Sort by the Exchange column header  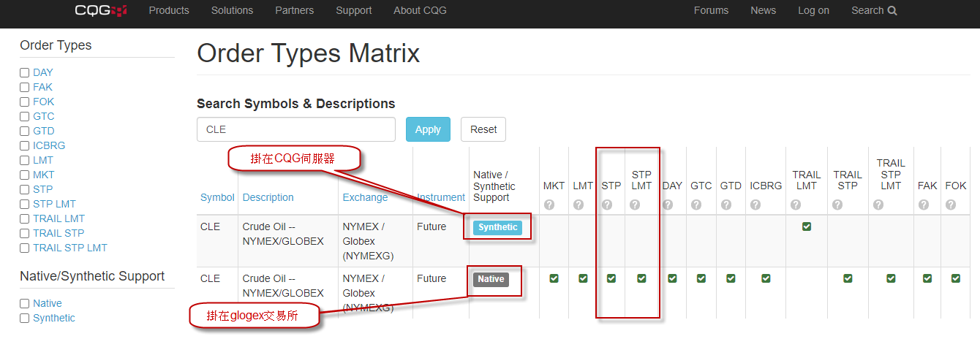(365, 197)
